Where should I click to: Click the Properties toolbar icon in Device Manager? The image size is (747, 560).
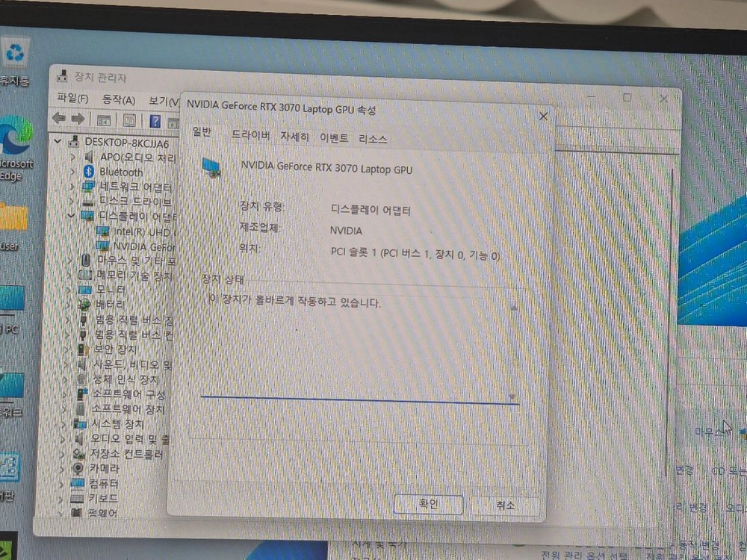[x=129, y=120]
